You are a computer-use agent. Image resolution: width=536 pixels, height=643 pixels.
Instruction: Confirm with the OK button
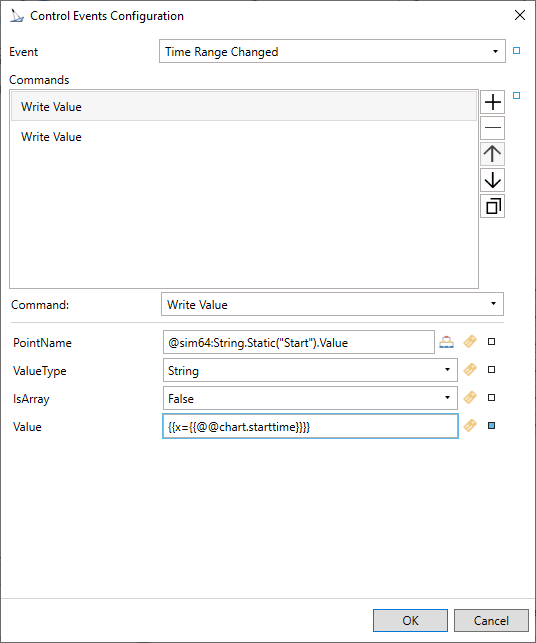(x=410, y=620)
